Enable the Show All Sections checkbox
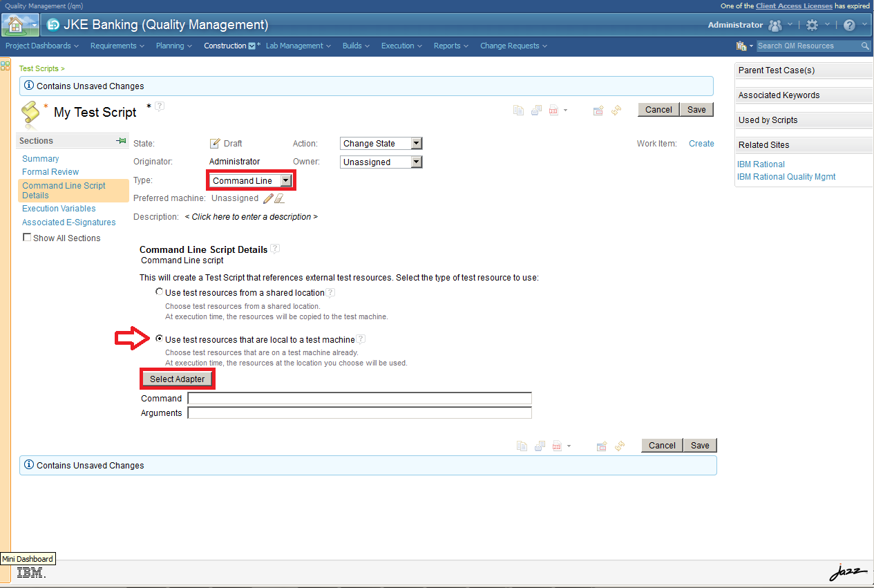Viewport: 874px width, 588px height. tap(27, 237)
